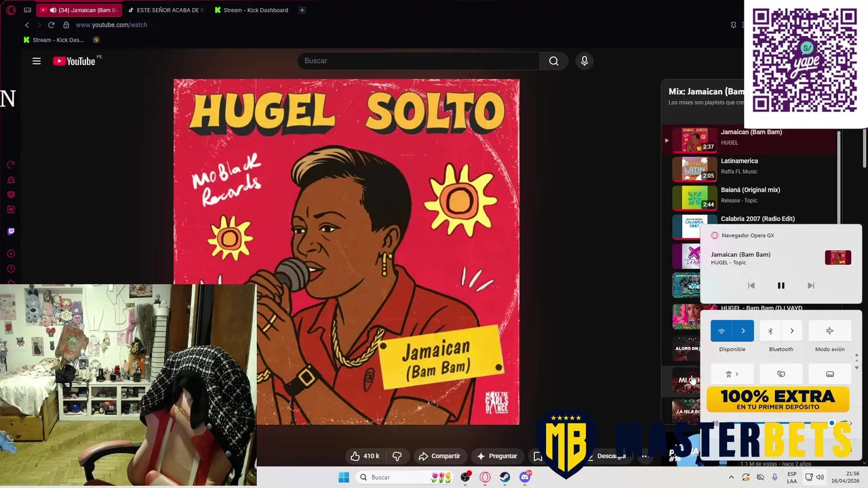Expand the Bluetooth devices arrow
The height and width of the screenshot is (488, 868).
(792, 331)
